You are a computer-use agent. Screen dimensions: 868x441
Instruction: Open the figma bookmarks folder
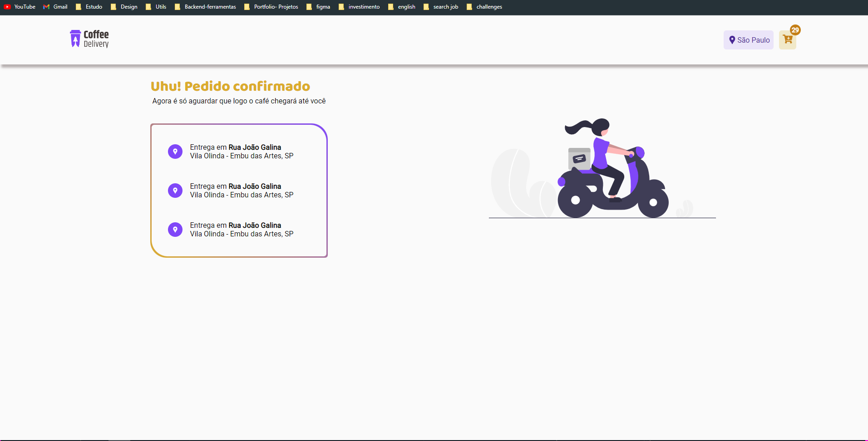(318, 7)
